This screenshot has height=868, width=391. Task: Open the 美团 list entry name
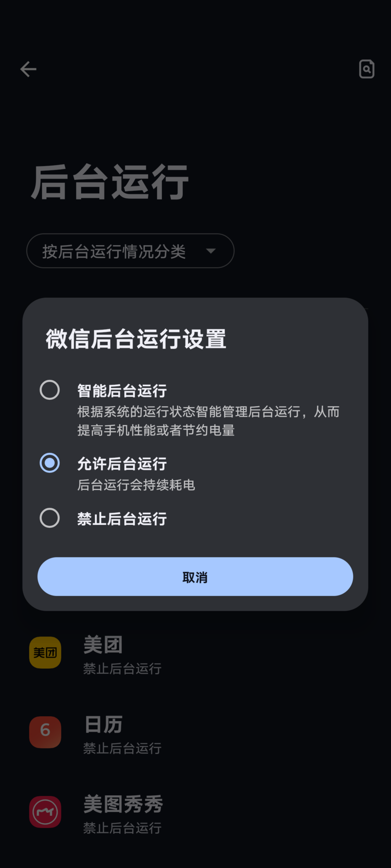pos(103,645)
